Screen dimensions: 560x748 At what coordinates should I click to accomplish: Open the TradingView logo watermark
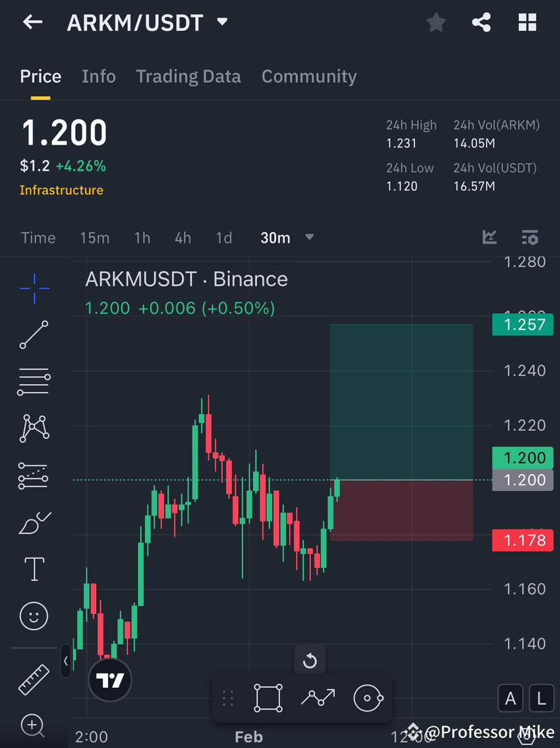click(110, 680)
